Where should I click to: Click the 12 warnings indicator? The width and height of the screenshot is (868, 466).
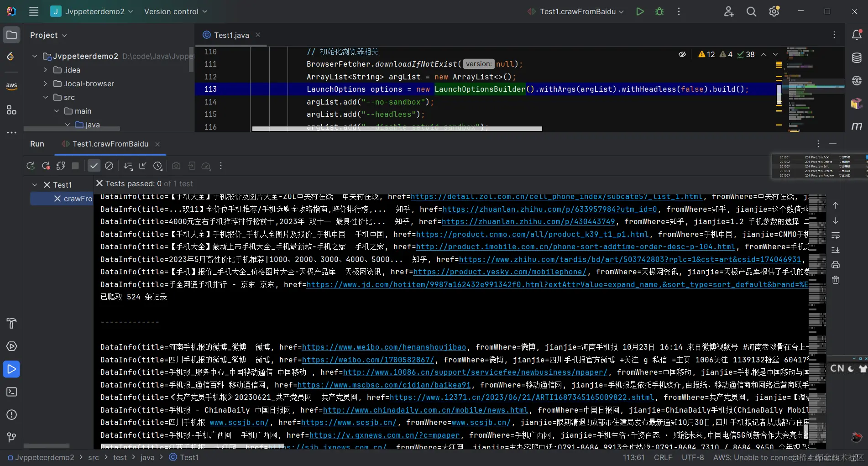tap(707, 54)
